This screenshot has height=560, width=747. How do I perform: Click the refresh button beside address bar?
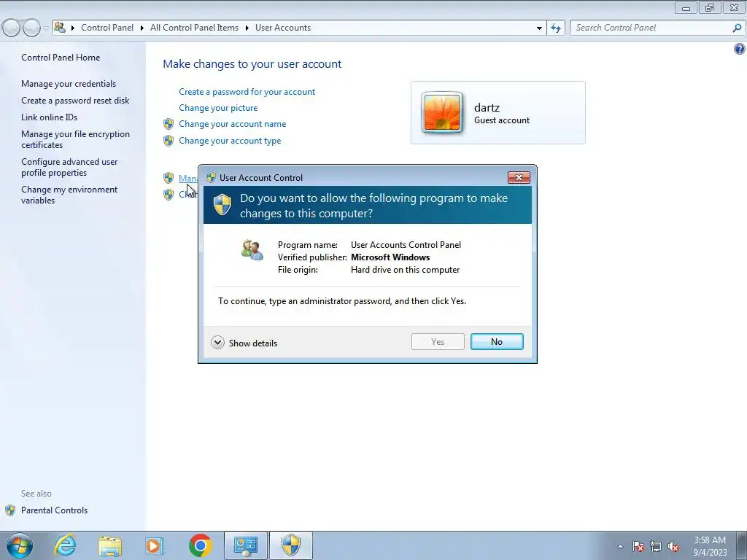[556, 28]
